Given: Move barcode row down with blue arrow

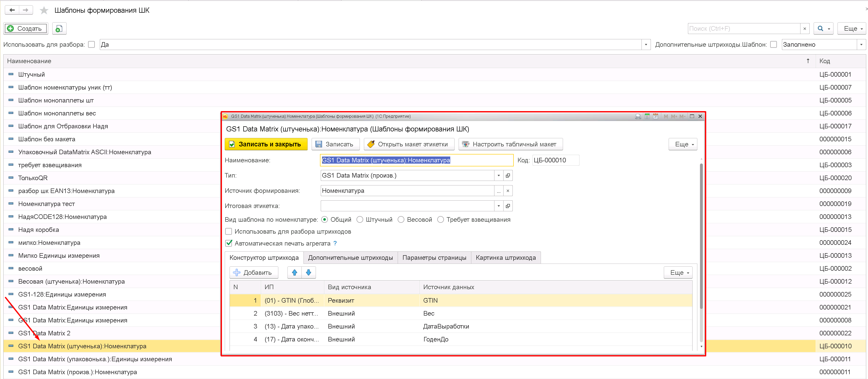Looking at the screenshot, I should [309, 273].
